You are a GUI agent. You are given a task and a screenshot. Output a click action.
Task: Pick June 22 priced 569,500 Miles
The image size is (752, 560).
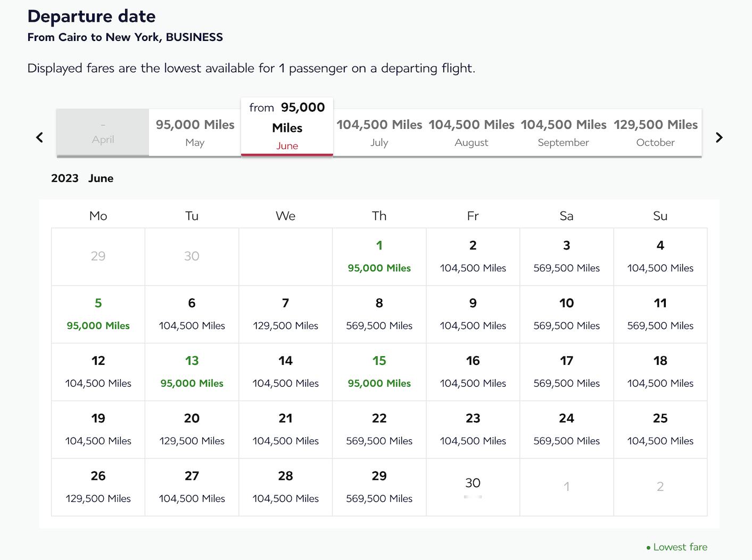(x=379, y=429)
